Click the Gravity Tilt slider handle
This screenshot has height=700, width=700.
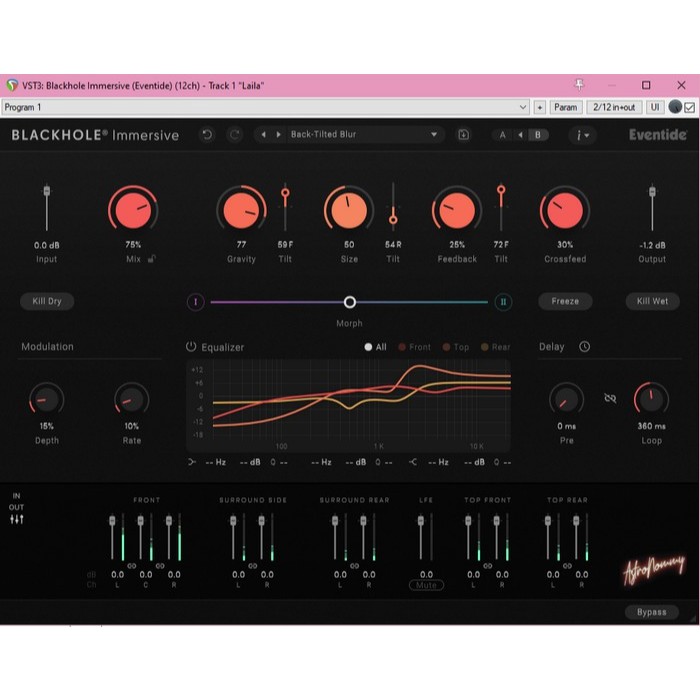(x=285, y=193)
